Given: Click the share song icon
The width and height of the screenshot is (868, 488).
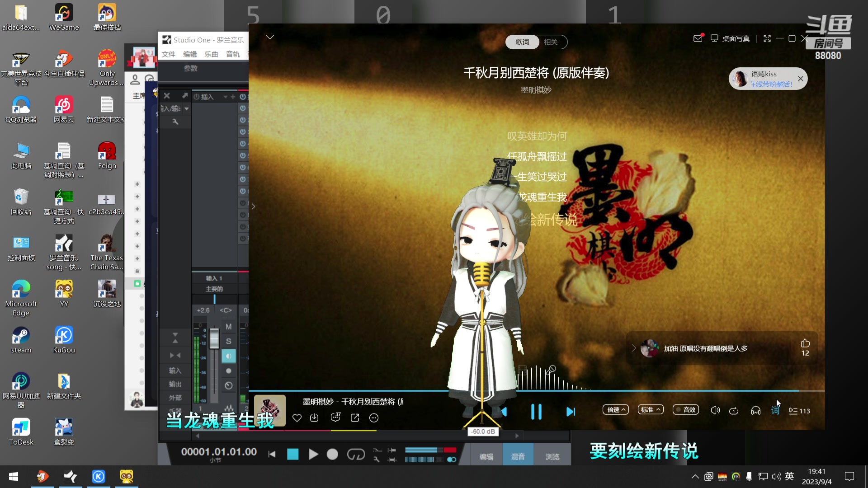Looking at the screenshot, I should click(355, 418).
